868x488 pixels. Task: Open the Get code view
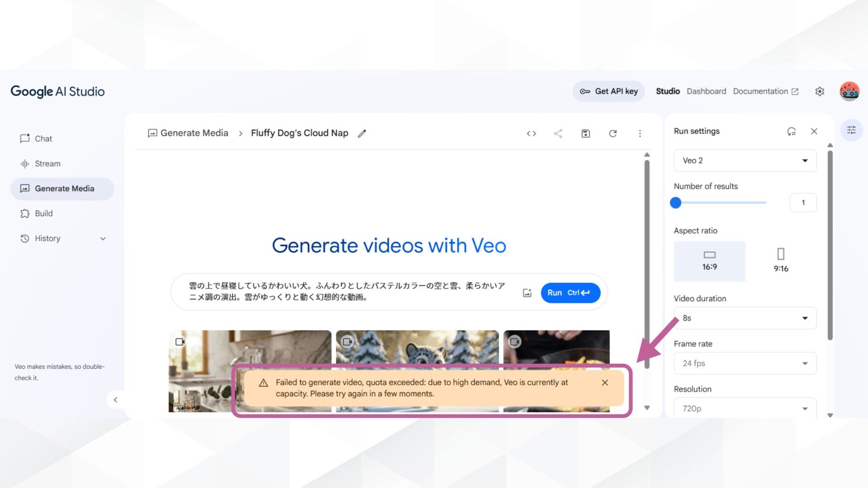[532, 133]
